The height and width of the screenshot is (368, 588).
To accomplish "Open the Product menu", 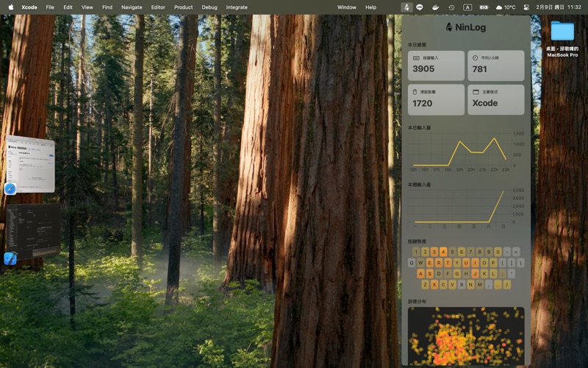I will click(x=183, y=7).
